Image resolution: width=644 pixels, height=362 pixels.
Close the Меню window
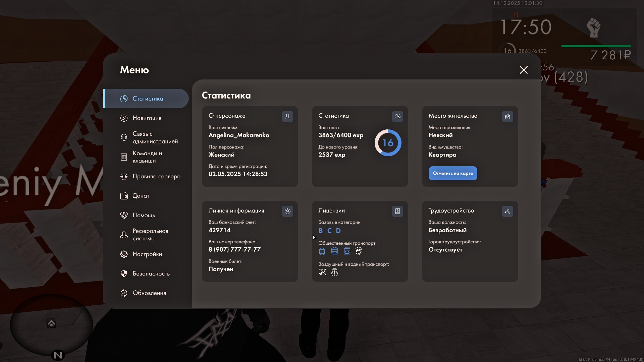[x=524, y=70]
